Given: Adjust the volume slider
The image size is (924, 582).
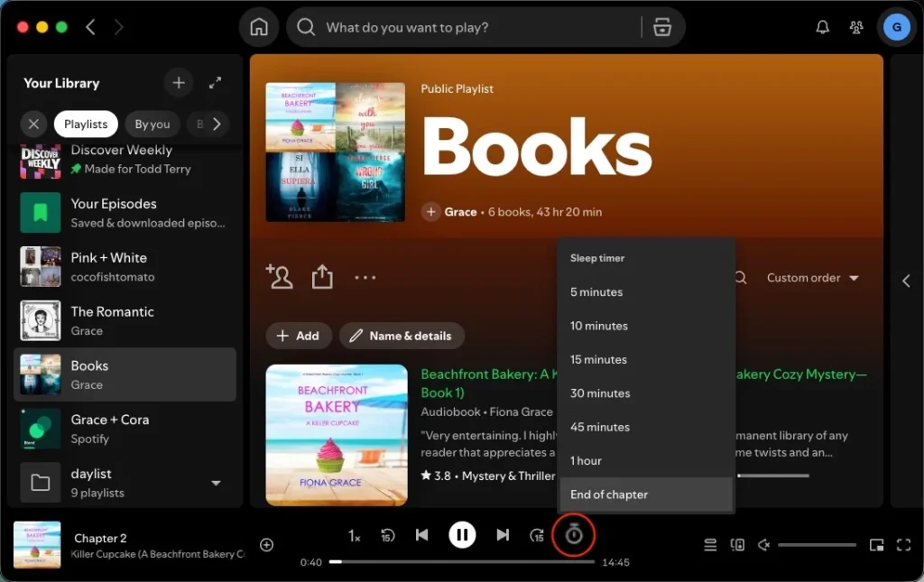Looking at the screenshot, I should 817,545.
